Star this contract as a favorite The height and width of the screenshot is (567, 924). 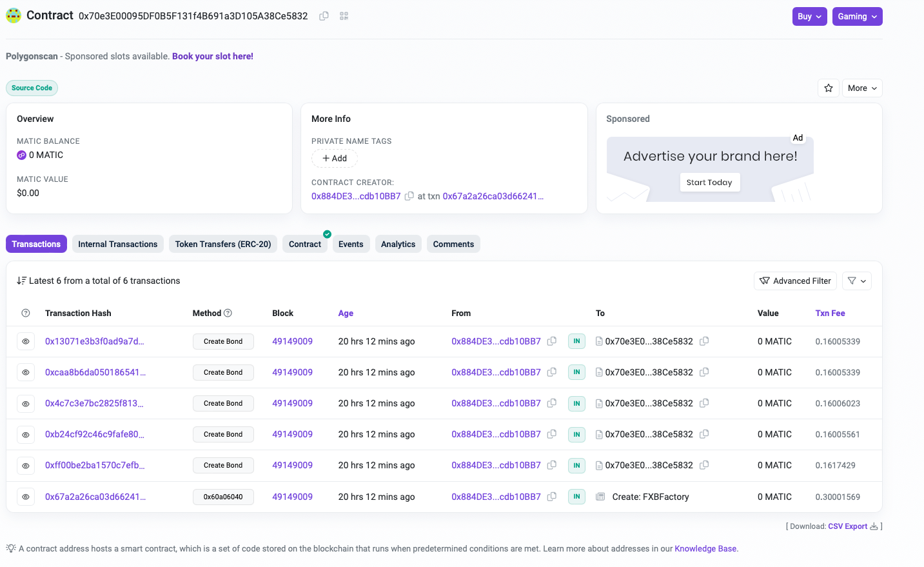pos(829,88)
